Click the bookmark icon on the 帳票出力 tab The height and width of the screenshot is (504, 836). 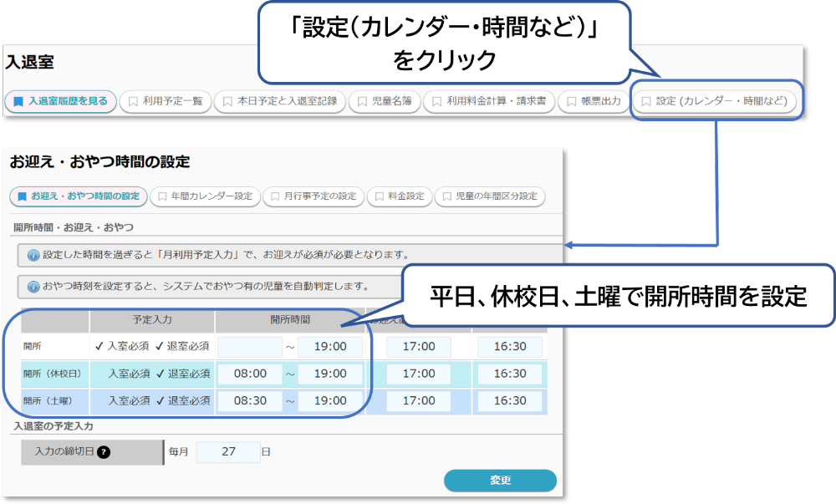point(571,102)
